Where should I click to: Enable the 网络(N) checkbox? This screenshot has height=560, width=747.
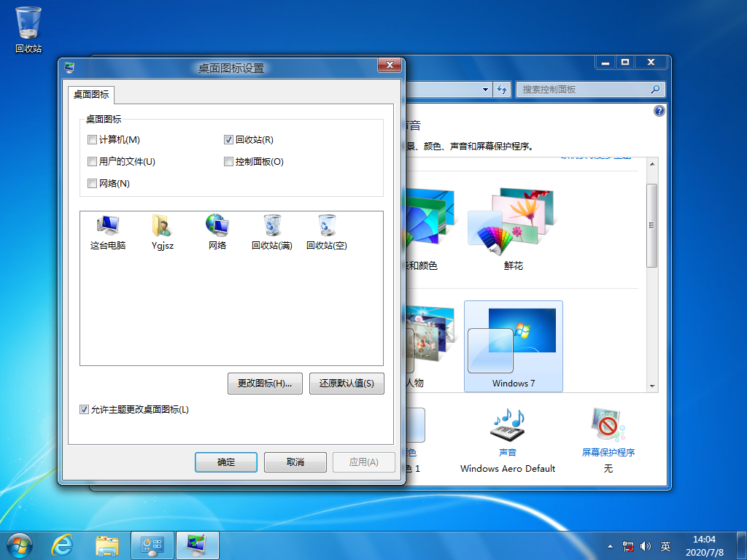(93, 183)
